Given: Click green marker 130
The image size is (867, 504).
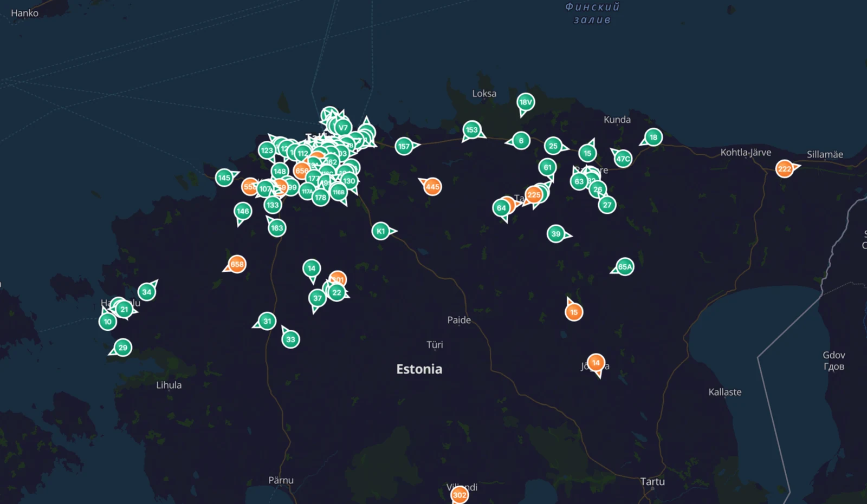Looking at the screenshot, I should pyautogui.click(x=349, y=181).
